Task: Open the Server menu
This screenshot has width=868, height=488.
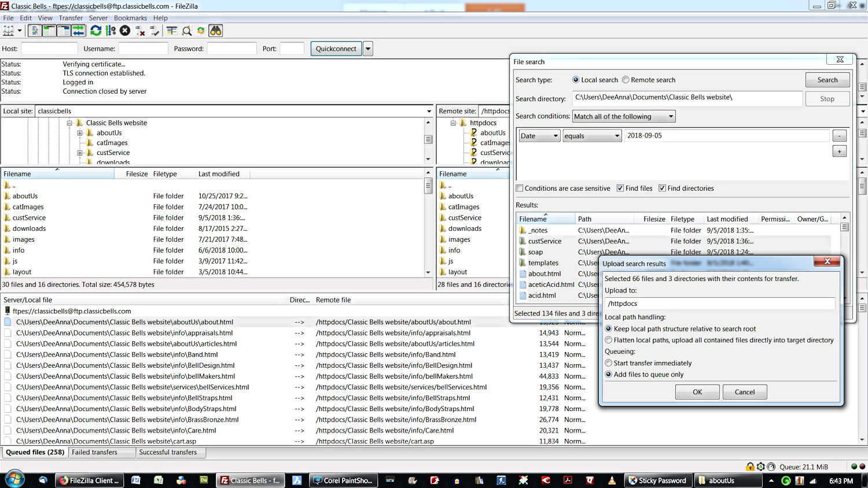Action: pyautogui.click(x=98, y=18)
